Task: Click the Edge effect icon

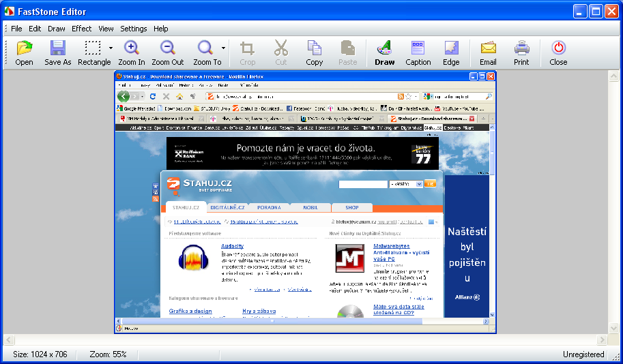Action: coord(451,48)
